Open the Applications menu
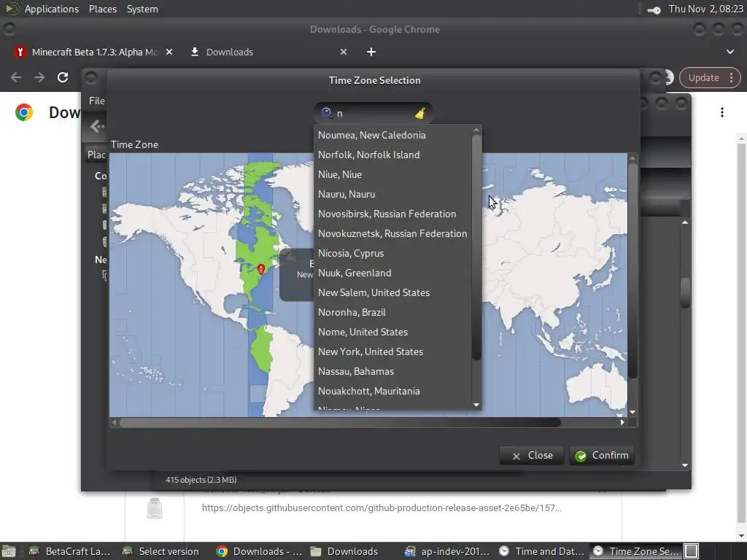Image resolution: width=747 pixels, height=560 pixels. click(52, 9)
